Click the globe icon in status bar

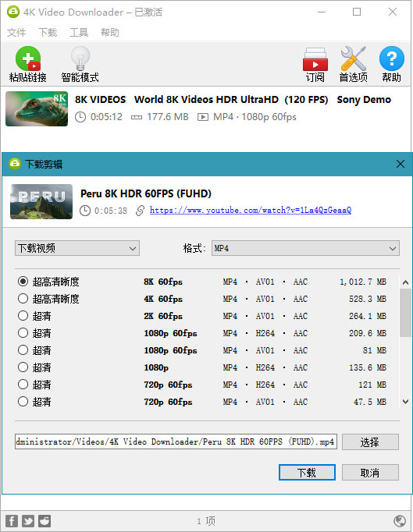pos(400,520)
